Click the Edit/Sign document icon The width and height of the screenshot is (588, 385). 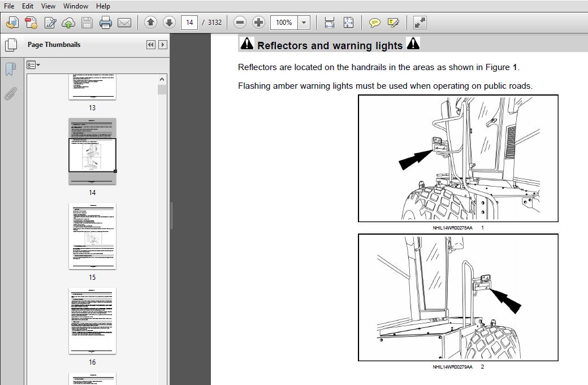tap(50, 23)
